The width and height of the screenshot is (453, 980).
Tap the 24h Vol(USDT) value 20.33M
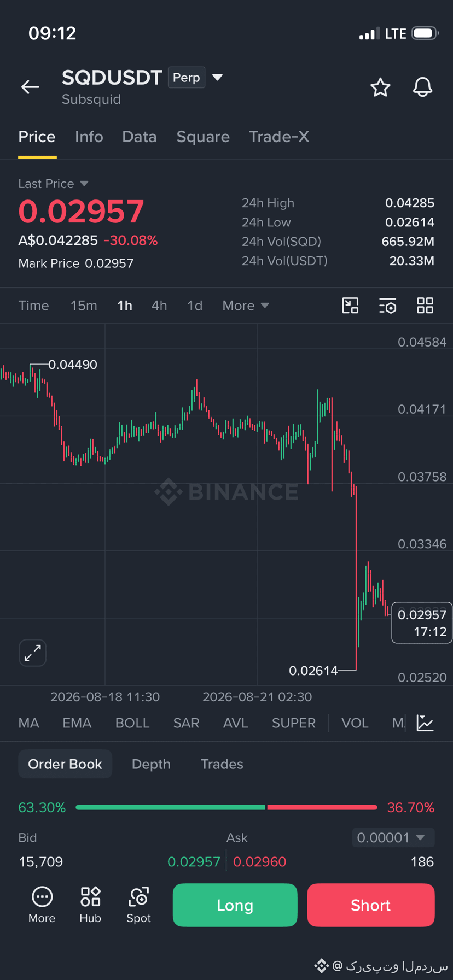(x=412, y=261)
